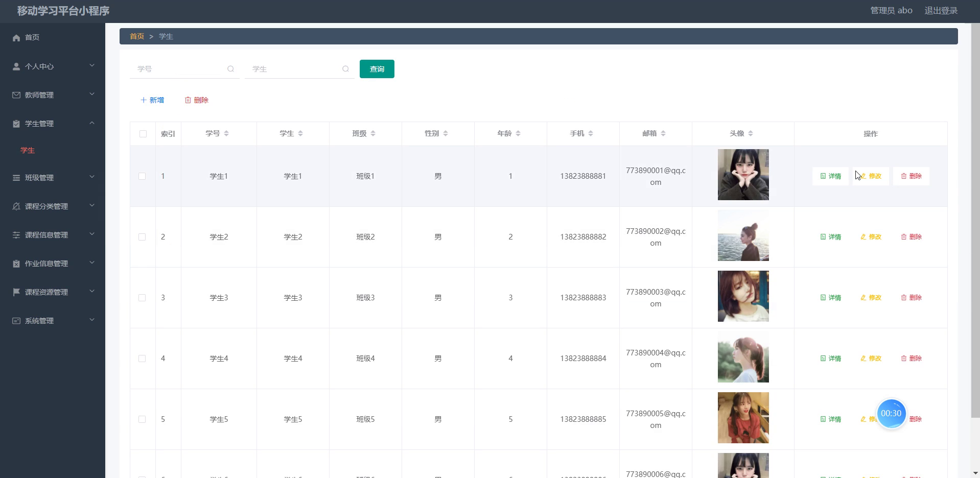The height and width of the screenshot is (478, 980).
Task: Click the icon beside 作业信息管理
Action: pos(16,264)
